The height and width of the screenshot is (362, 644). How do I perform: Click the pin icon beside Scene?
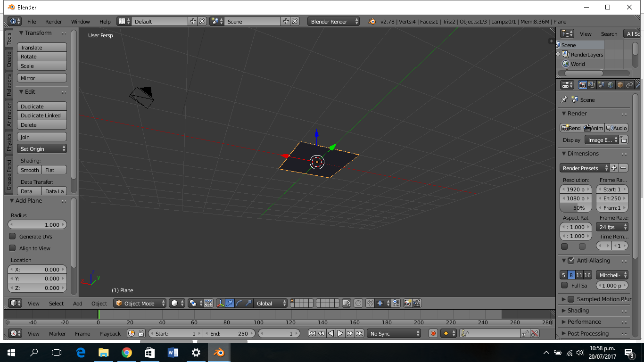[x=564, y=100]
